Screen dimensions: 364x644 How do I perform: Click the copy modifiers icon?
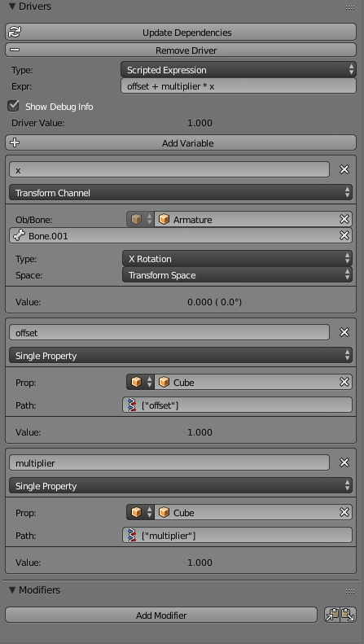coord(332,616)
